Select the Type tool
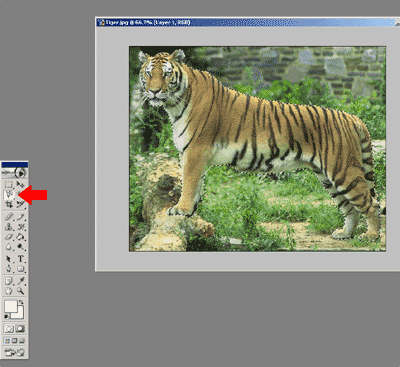Viewport: 400px width, 367px height. tap(20, 259)
